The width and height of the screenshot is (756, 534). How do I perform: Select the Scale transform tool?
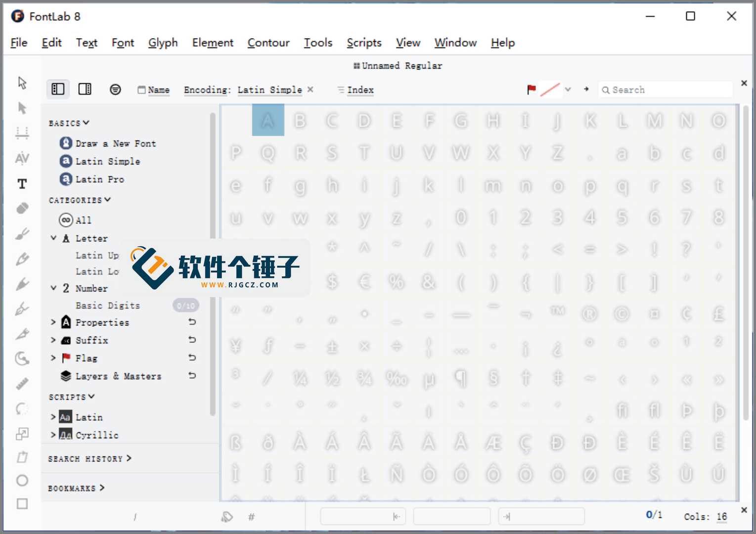point(22,433)
